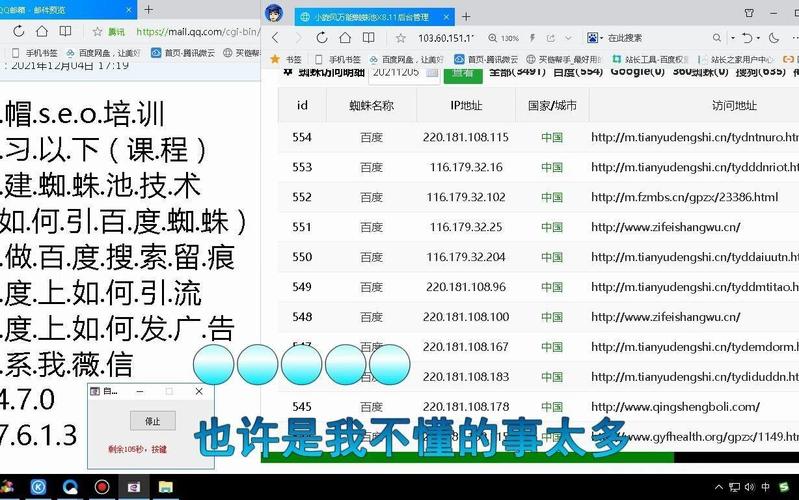Open the calendar icon next to date
The height and width of the screenshot is (500, 799).
point(432,73)
